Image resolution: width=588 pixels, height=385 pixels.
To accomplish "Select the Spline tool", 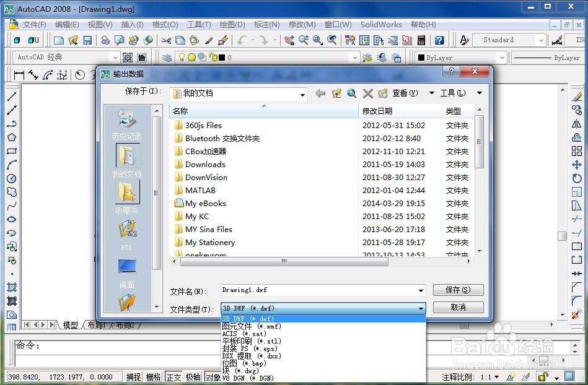I will [x=12, y=206].
